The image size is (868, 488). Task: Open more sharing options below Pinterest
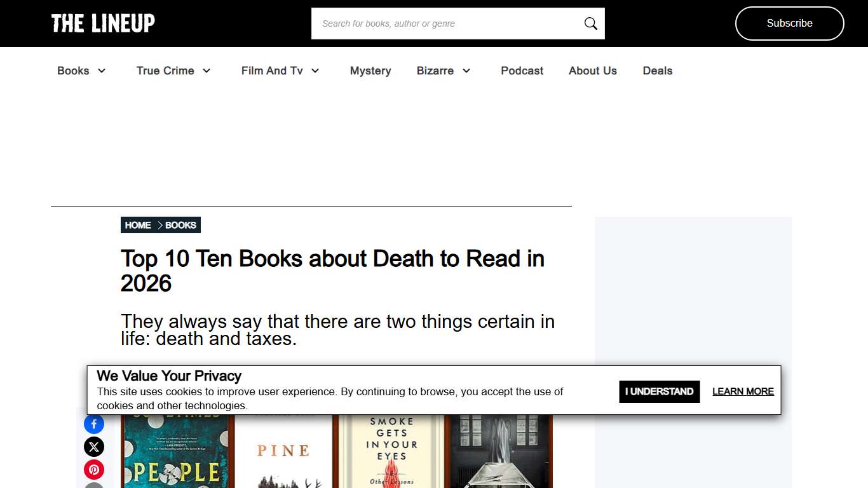pos(93,487)
